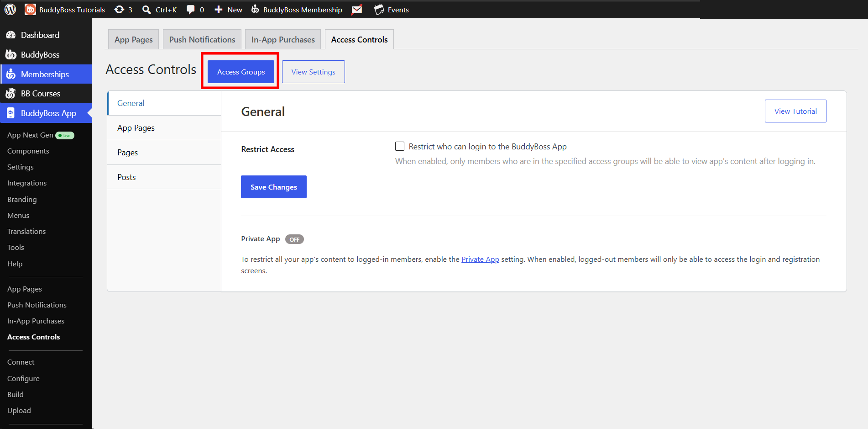Open App Pages sidebar submenu item
The image size is (868, 429).
click(25, 289)
